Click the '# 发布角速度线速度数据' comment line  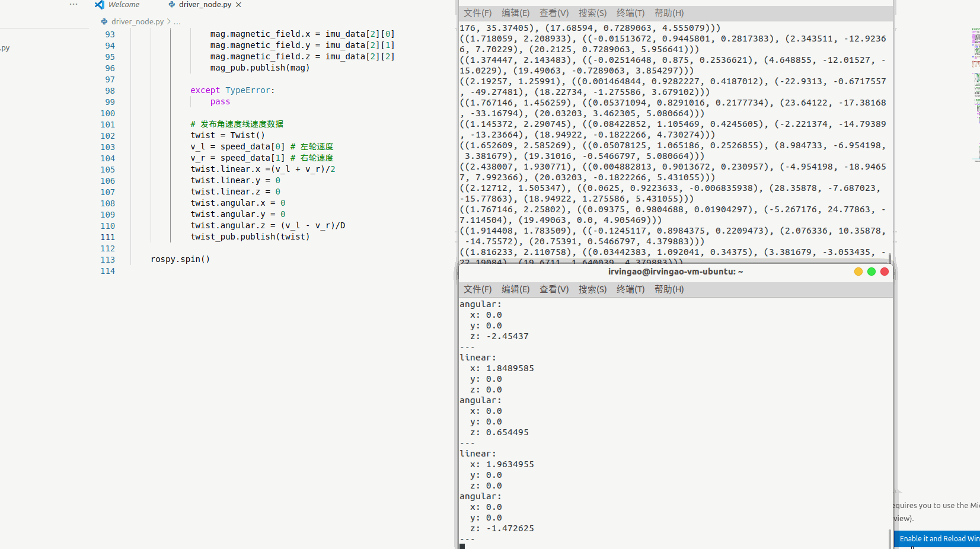(237, 124)
